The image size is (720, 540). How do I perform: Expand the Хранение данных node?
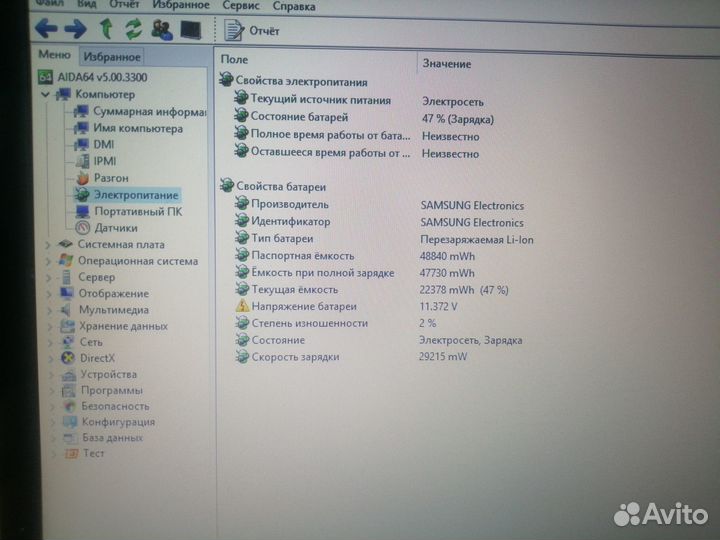click(50, 326)
